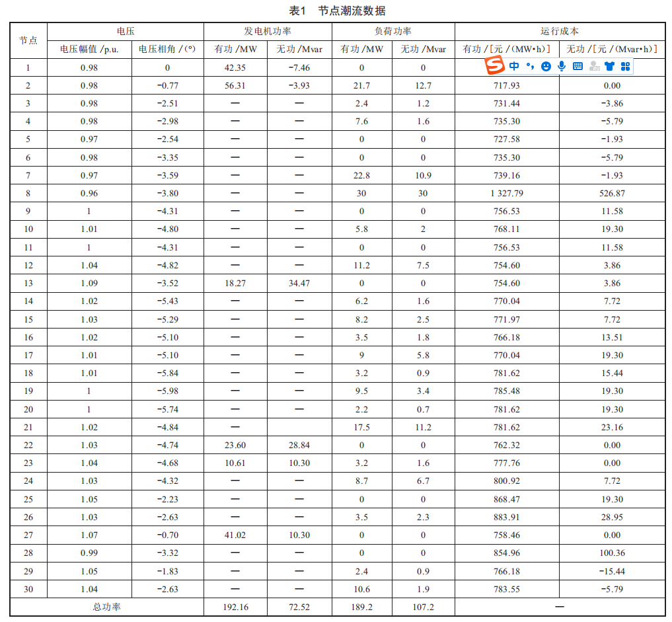Open the soft keyboard icon
The height and width of the screenshot is (622, 672).
578,66
